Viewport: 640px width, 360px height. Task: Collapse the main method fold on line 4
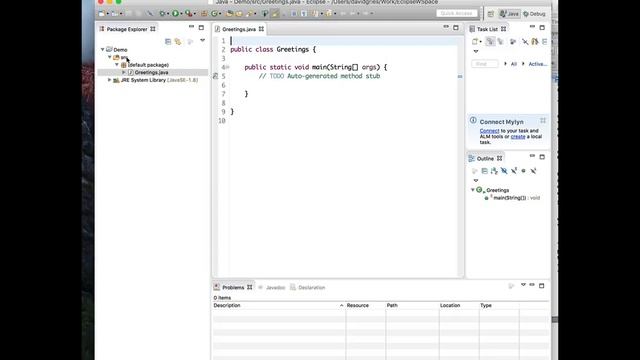click(228, 67)
